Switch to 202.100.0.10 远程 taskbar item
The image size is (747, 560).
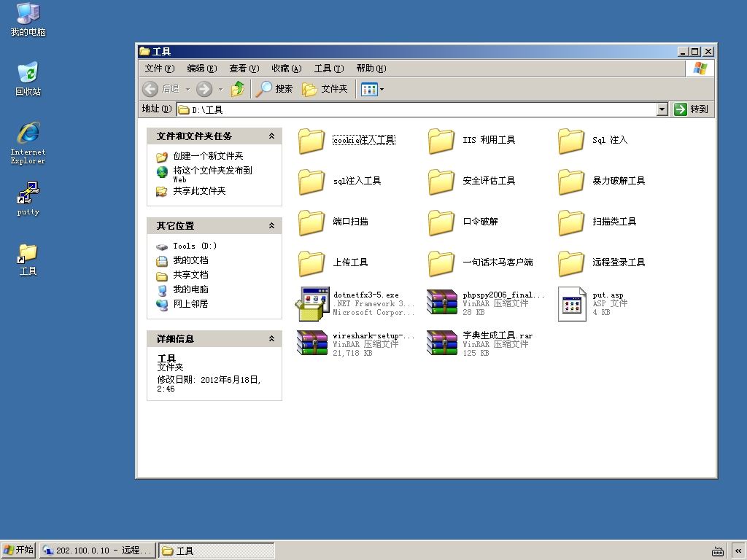click(x=98, y=551)
